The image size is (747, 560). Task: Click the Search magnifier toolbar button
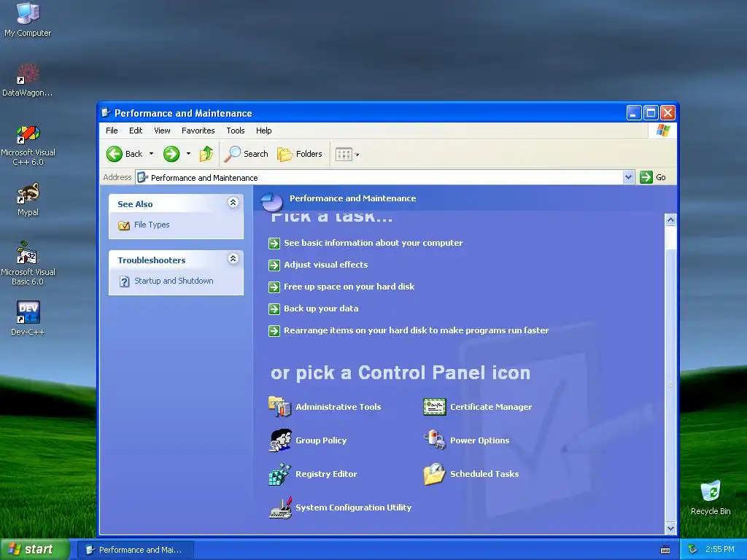(x=247, y=154)
